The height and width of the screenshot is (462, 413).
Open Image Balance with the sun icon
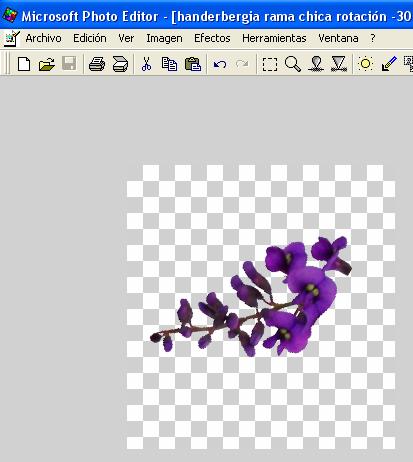tap(365, 64)
